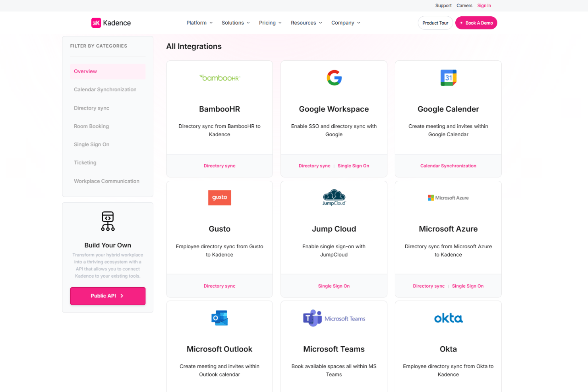This screenshot has height=392, width=588.
Task: Select the Overview category filter
Action: click(x=108, y=71)
